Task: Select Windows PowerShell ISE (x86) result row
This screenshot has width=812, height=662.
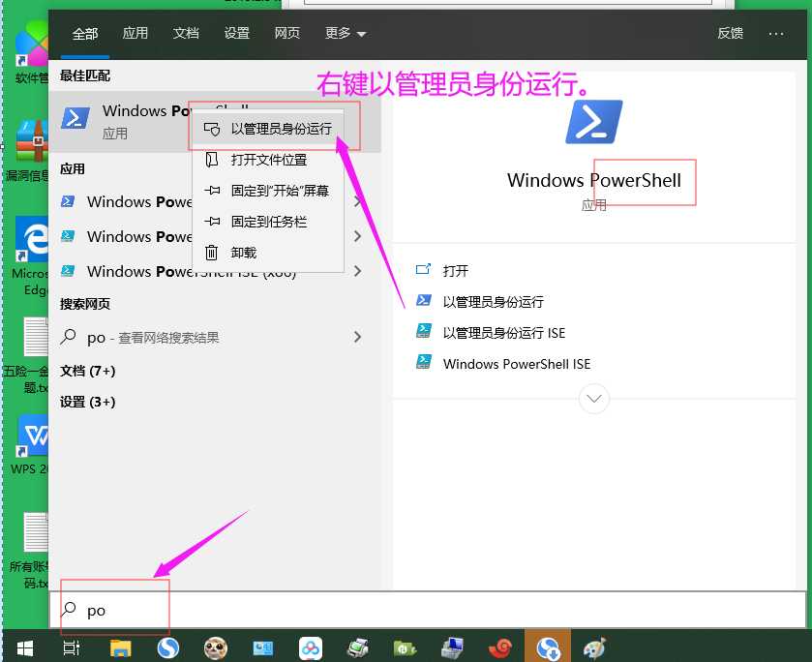Action: point(215,271)
